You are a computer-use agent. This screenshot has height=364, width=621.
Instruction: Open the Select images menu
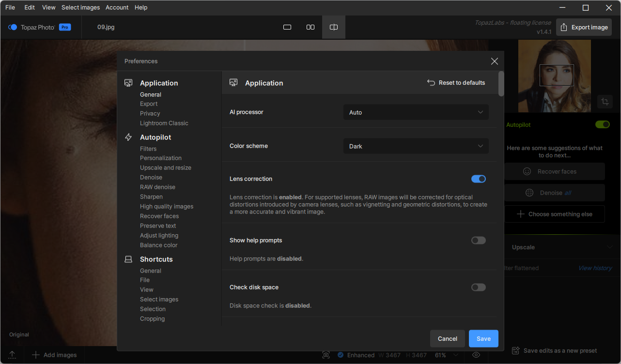click(80, 8)
